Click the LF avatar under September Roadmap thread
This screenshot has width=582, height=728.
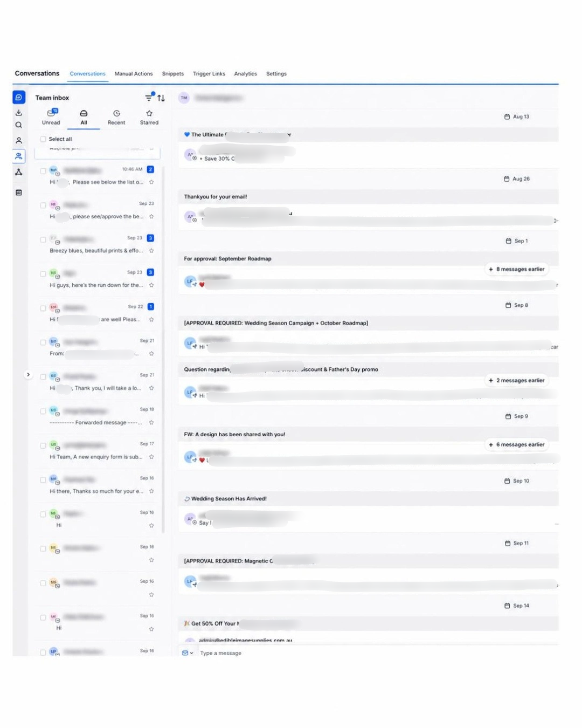coord(190,281)
